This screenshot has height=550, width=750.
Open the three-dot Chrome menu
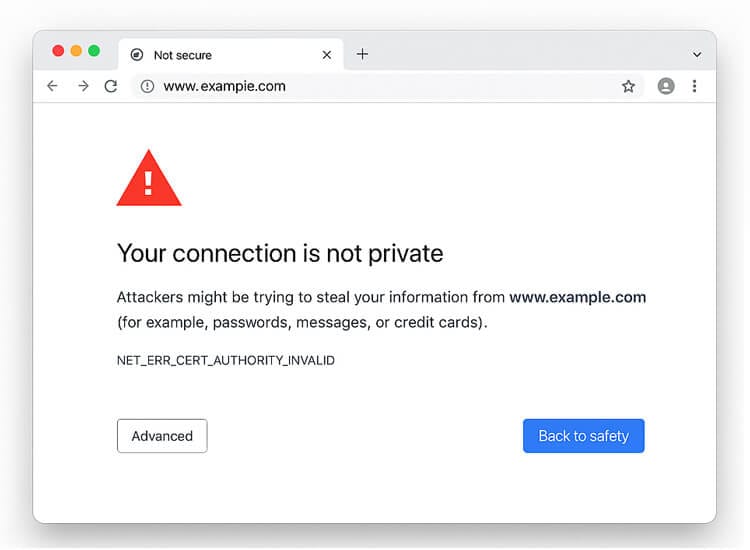[x=694, y=86]
